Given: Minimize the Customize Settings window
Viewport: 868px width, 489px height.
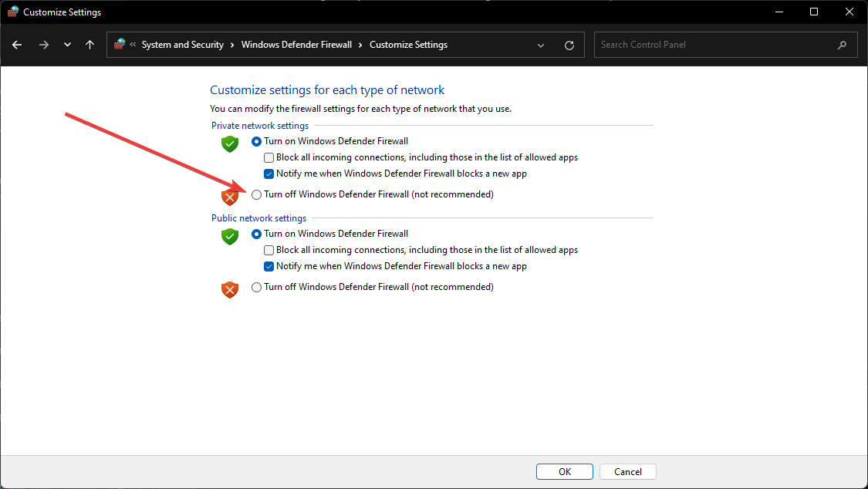Looking at the screenshot, I should 778,12.
